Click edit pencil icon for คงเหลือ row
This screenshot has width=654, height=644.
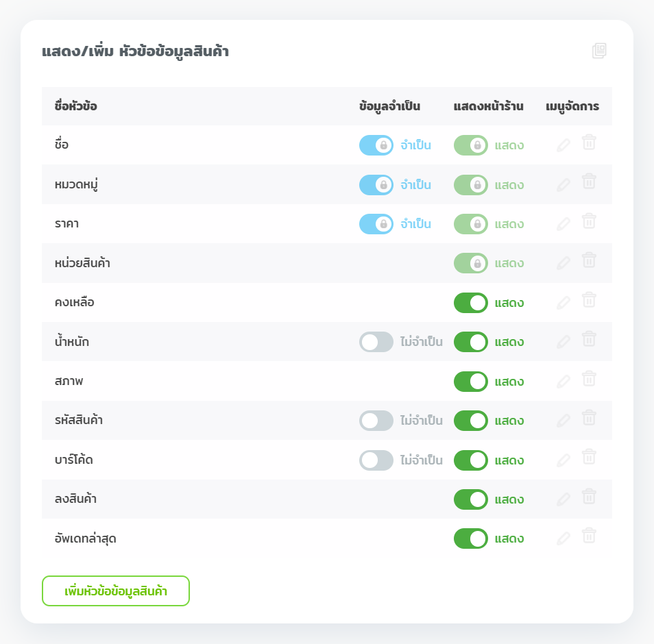click(x=564, y=303)
